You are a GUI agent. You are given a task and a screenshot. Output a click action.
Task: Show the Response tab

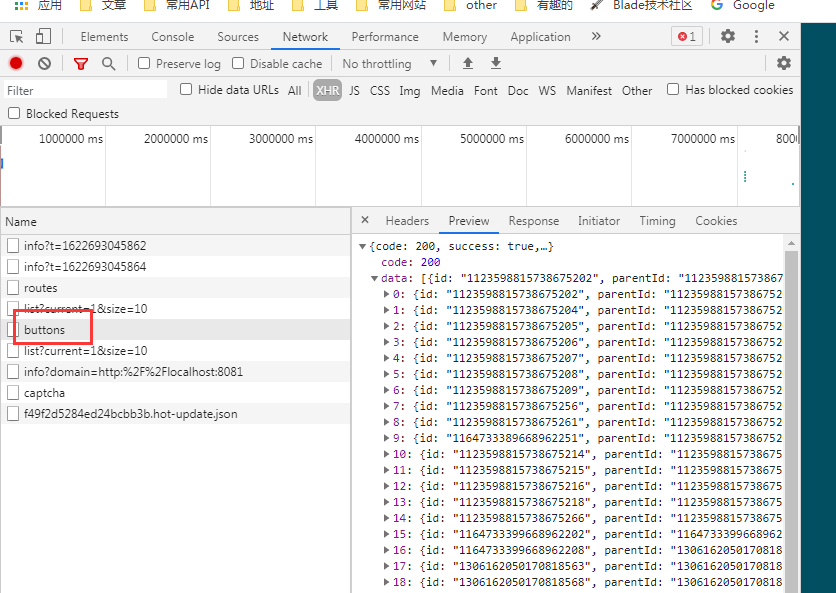tap(534, 221)
